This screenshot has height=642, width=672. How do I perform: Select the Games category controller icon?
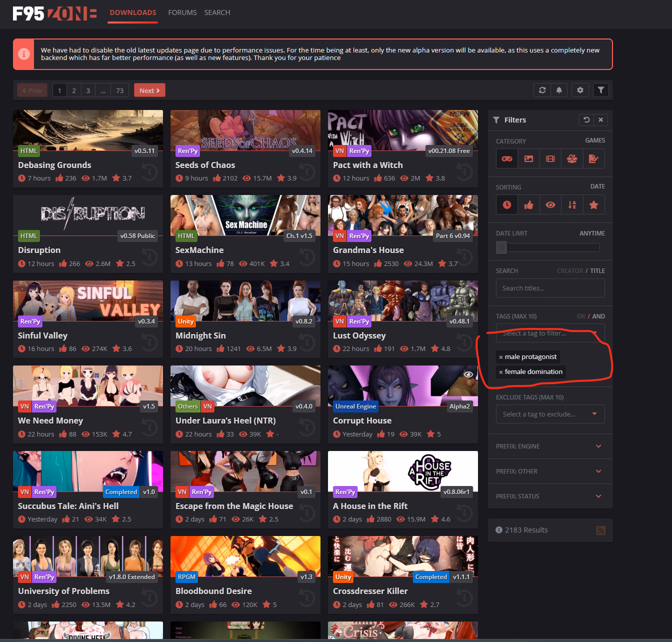point(507,159)
